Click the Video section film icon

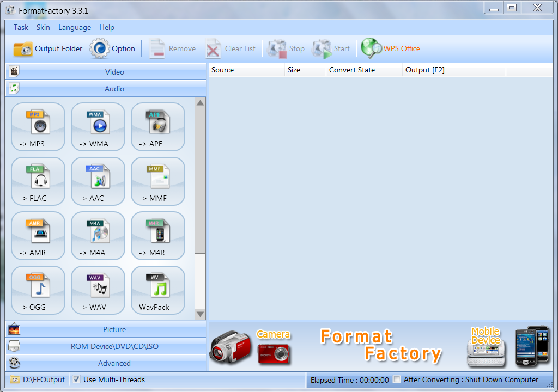tap(14, 71)
